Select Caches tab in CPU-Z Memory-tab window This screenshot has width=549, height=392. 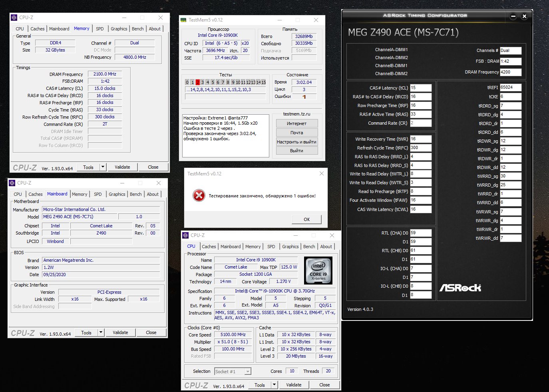tap(38, 29)
